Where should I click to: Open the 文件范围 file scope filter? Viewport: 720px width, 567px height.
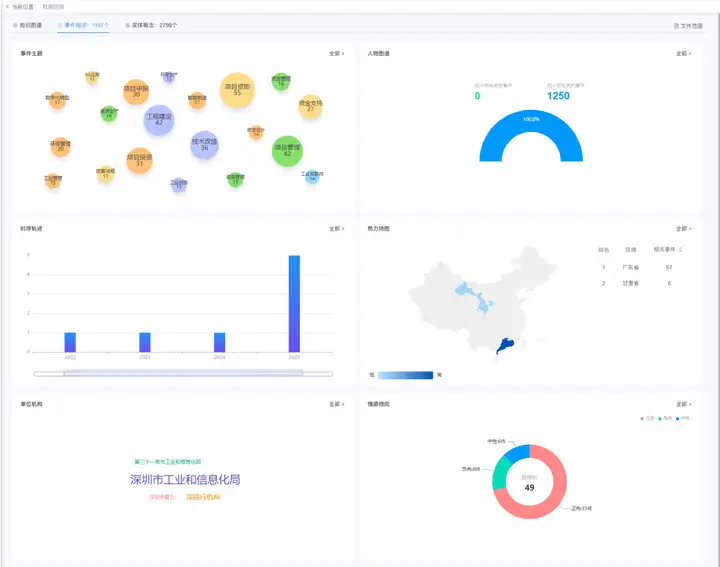(689, 25)
